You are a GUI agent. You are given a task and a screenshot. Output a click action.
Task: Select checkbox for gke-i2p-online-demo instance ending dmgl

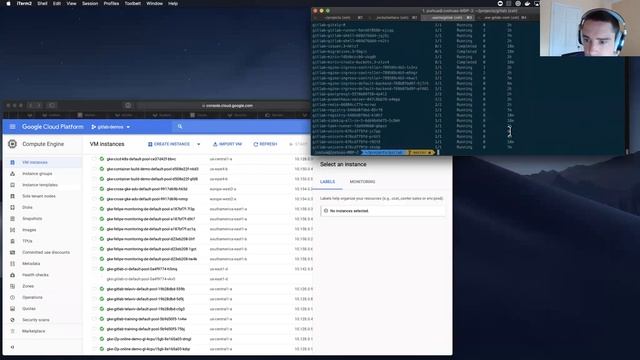pyautogui.click(x=94, y=339)
